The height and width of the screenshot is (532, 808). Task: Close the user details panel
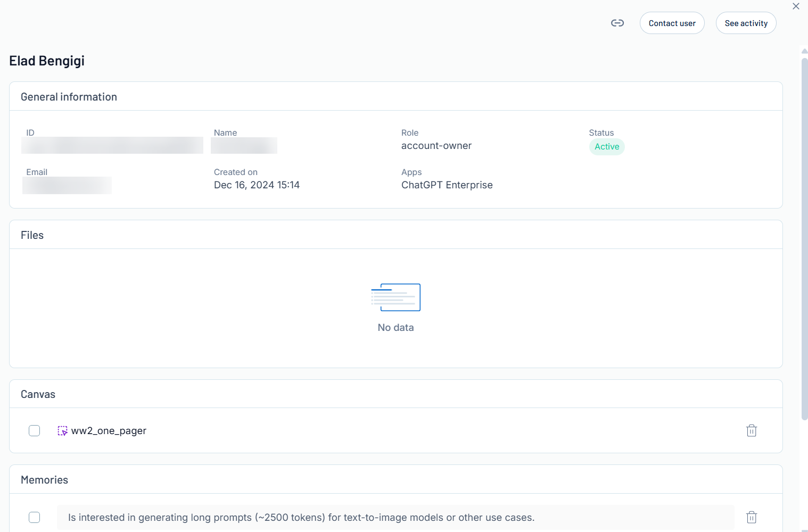[x=796, y=6]
